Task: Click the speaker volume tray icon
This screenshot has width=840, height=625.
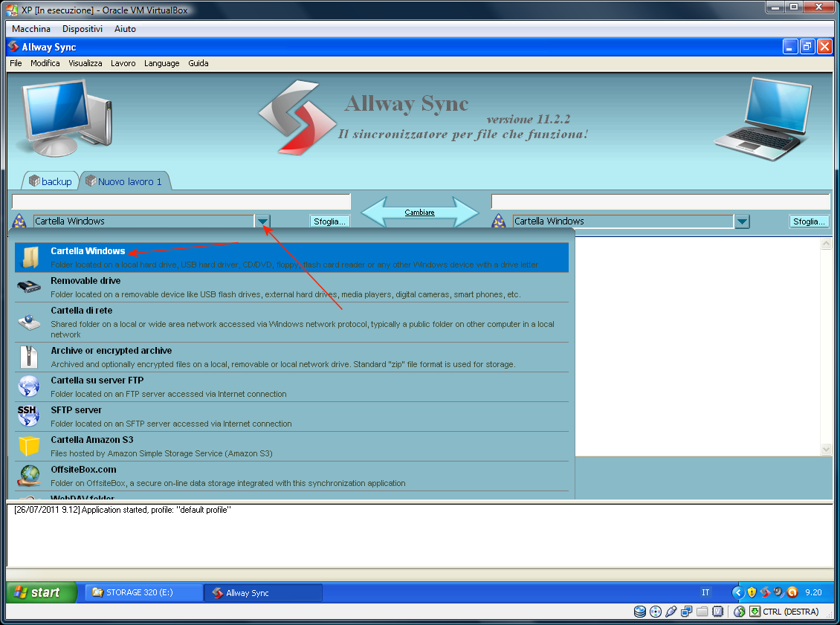Action: [x=778, y=592]
